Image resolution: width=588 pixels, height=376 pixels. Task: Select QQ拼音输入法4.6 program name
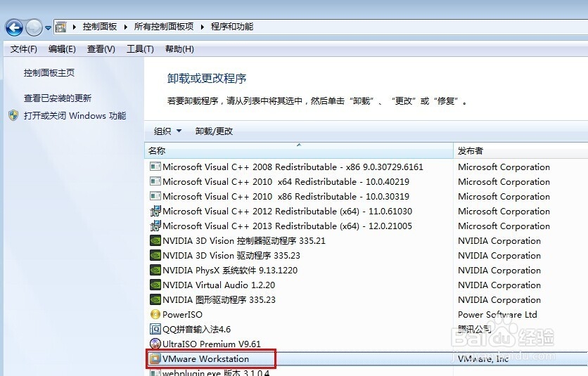click(x=196, y=329)
